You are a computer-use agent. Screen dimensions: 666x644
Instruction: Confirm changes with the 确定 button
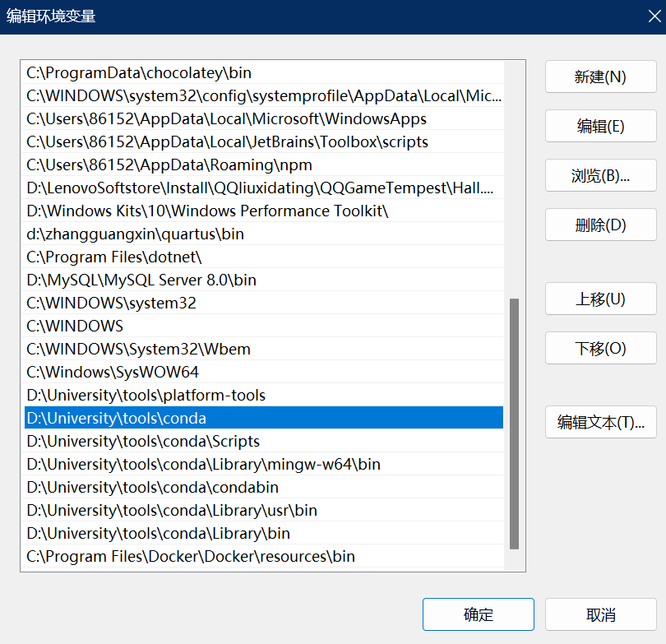(x=478, y=614)
